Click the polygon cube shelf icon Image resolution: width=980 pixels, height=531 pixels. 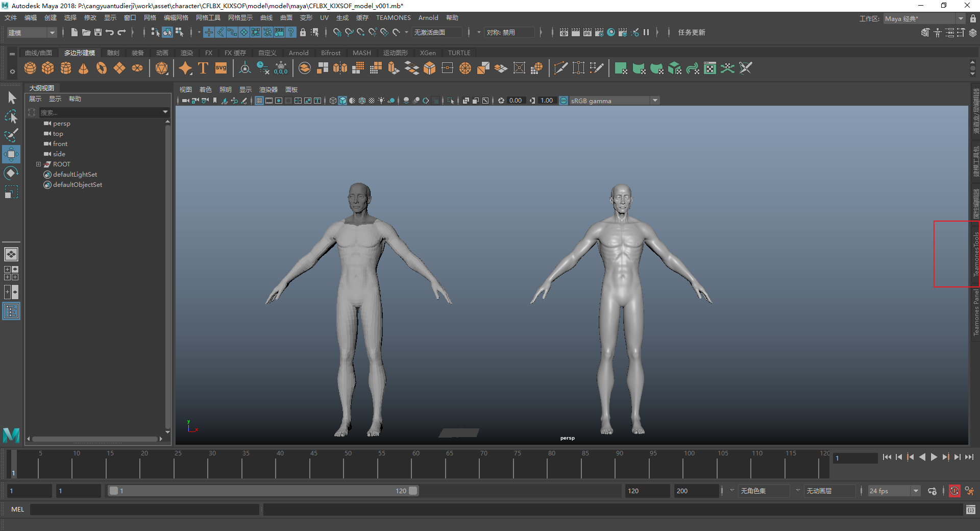pos(48,68)
